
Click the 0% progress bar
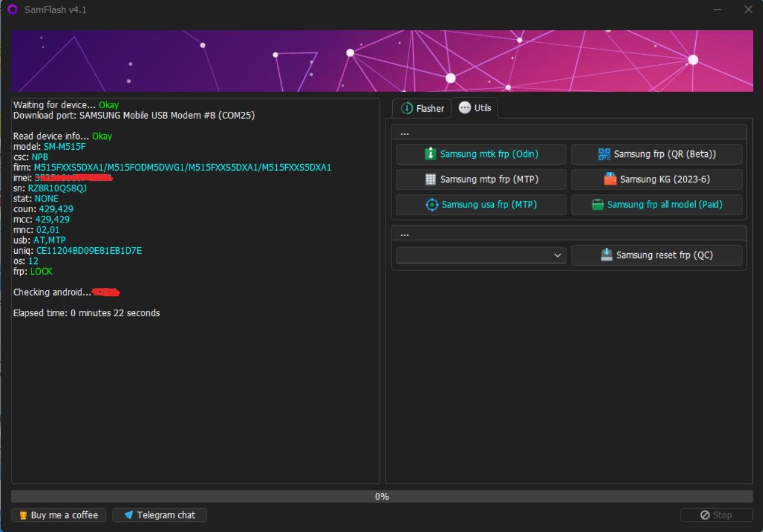pyautogui.click(x=381, y=496)
